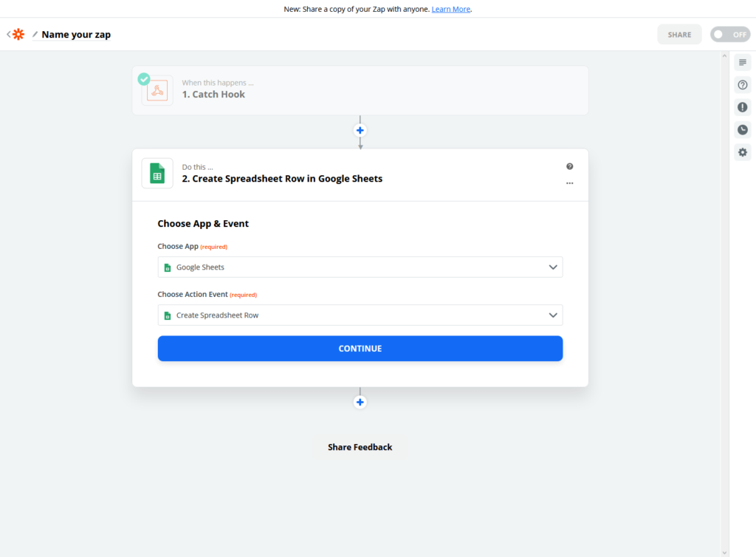This screenshot has height=557, width=756.
Task: Click the help icon in step 2 header
Action: 569,166
